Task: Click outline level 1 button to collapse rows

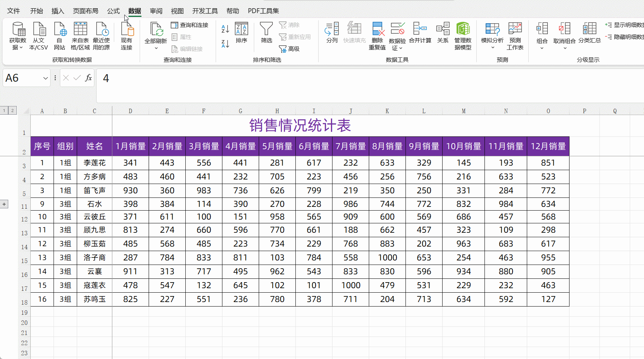Action: tap(4, 110)
